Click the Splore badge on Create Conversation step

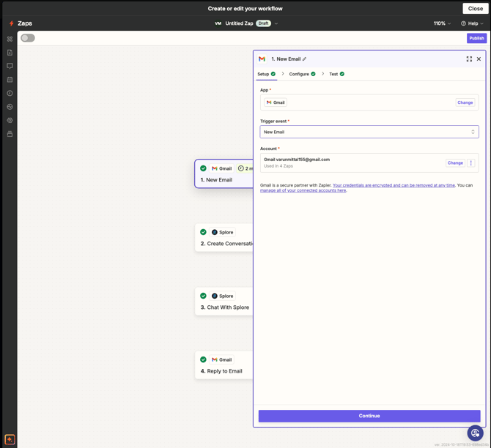pyautogui.click(x=223, y=232)
